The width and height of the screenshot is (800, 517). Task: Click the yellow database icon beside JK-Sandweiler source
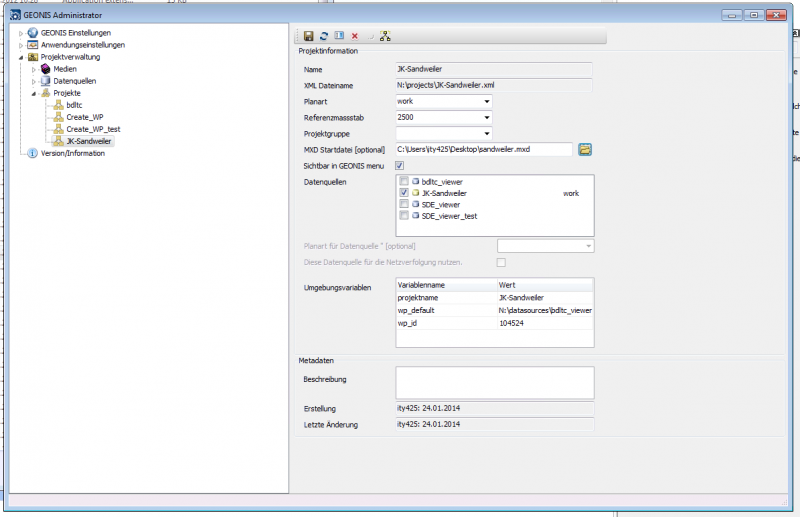tap(415, 193)
